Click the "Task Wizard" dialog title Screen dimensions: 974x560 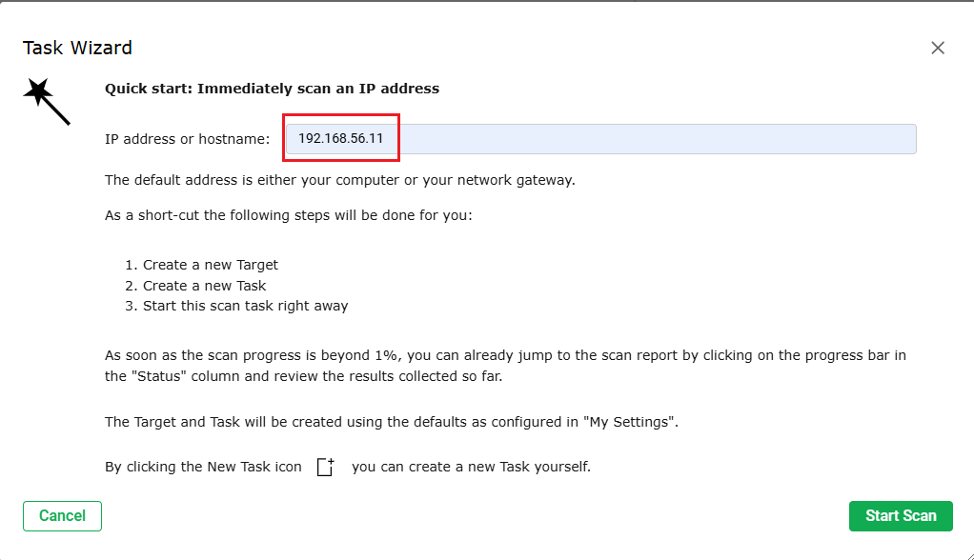77,48
